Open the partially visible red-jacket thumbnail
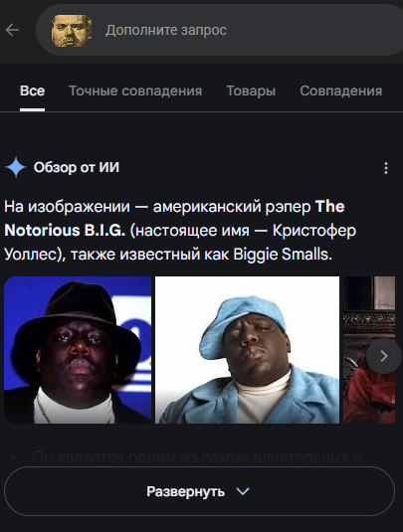The image size is (403, 532). click(x=369, y=350)
